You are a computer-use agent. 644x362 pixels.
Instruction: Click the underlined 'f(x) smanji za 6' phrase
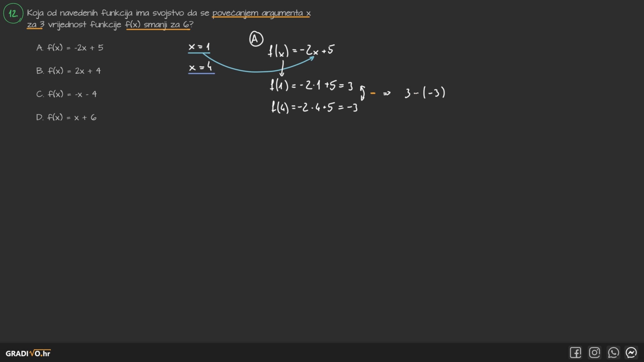pos(158,25)
